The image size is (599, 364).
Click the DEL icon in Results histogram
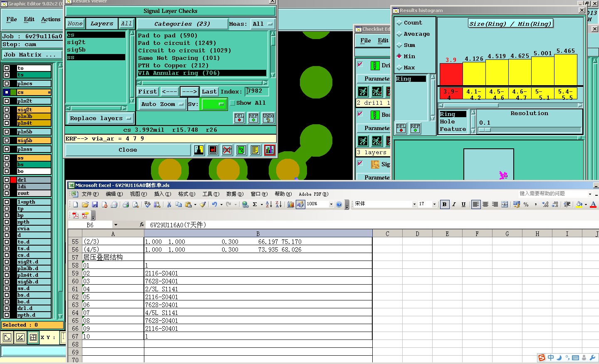pyautogui.click(x=401, y=128)
